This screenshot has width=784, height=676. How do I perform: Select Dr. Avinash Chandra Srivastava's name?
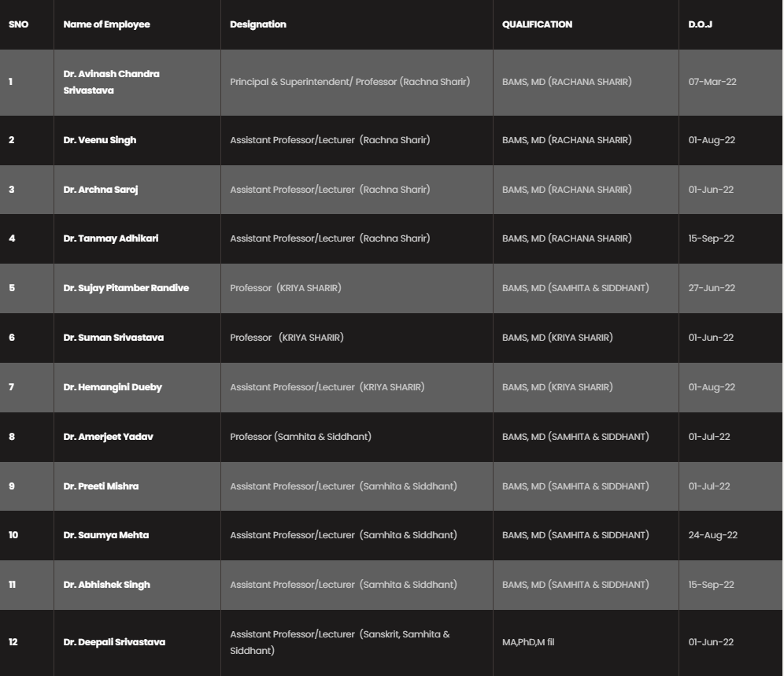111,82
